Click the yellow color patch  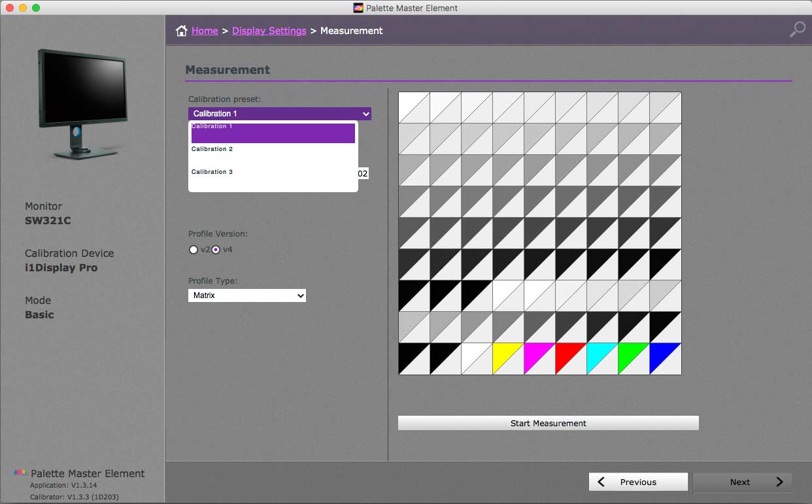click(509, 359)
